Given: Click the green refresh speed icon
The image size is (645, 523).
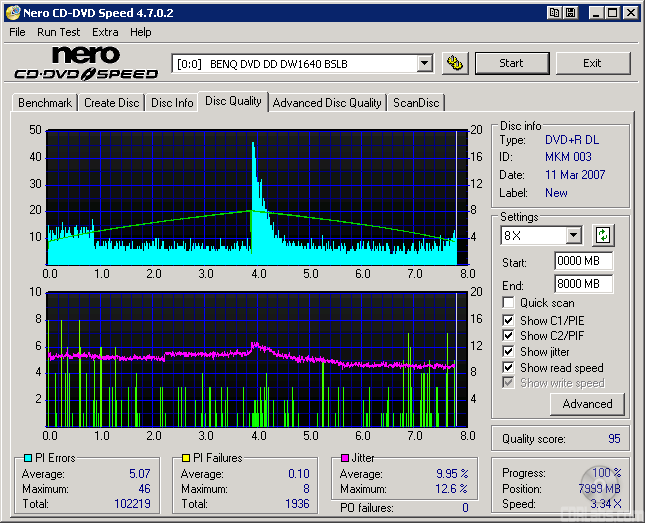Looking at the screenshot, I should click(603, 236).
